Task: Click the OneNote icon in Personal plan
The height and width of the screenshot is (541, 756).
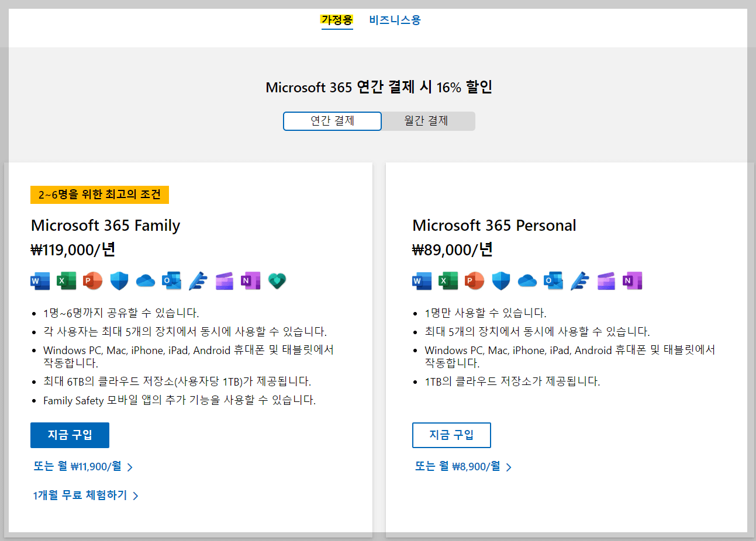Action: (x=633, y=281)
